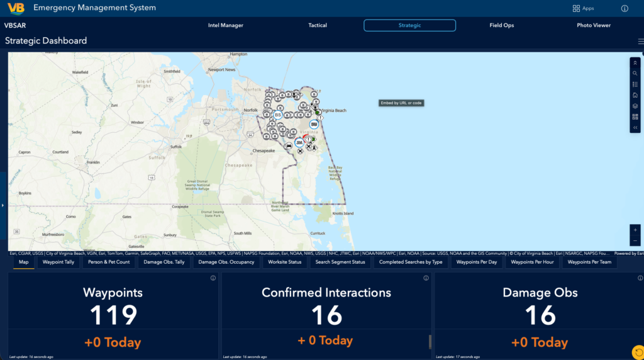
Task: Click the northeastern-most camera marker
Action: (314, 94)
